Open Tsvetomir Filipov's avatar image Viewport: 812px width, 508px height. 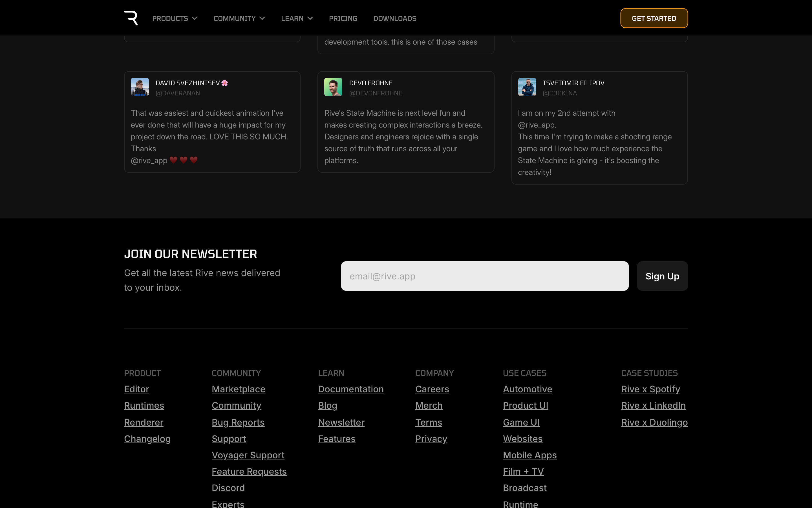pos(527,87)
